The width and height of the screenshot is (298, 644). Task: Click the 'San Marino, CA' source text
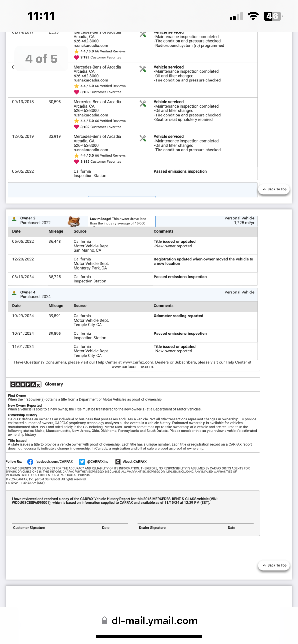87,250
